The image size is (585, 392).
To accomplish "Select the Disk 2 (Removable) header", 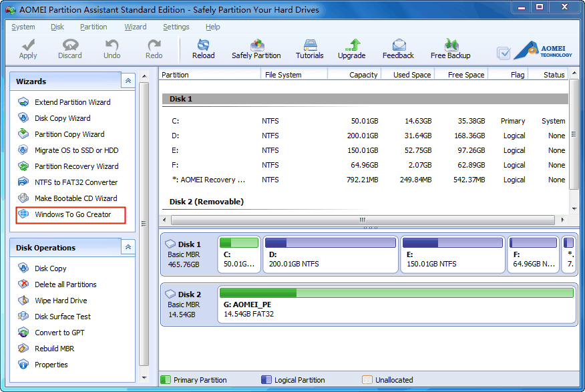I will 206,202.
